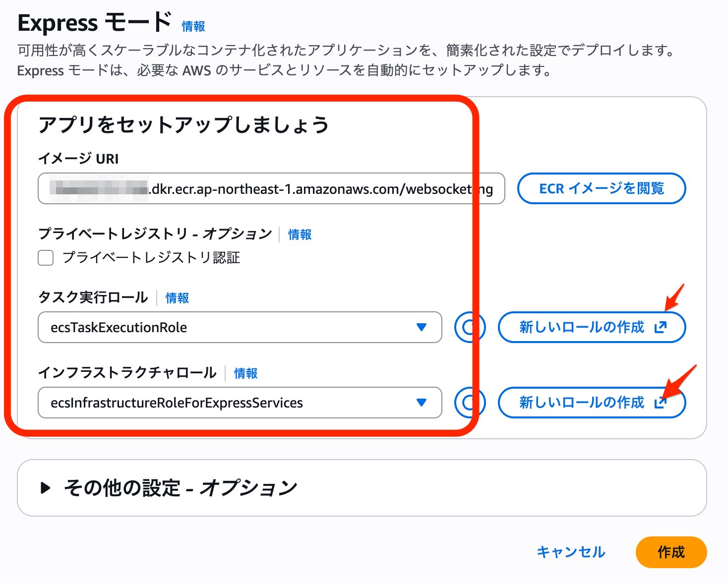Screen dimensions: 728x583
Task: Open the 情報 link for インフラストラクチャロール
Action: point(244,373)
